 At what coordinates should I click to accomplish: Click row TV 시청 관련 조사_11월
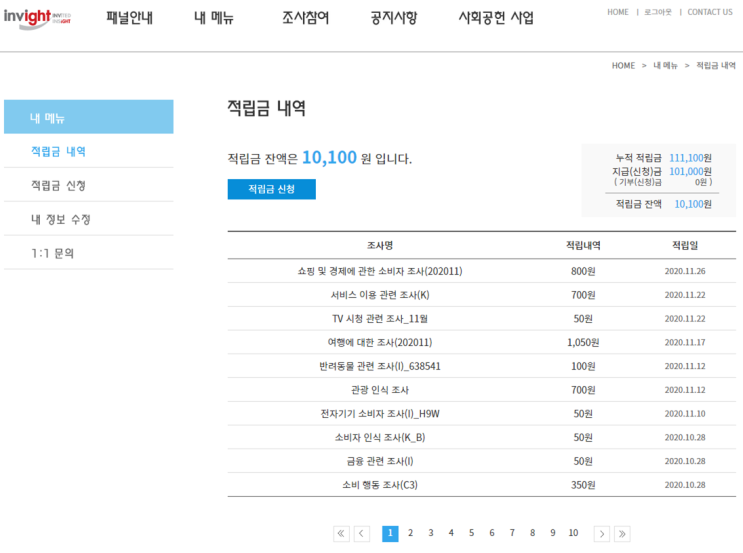point(482,318)
